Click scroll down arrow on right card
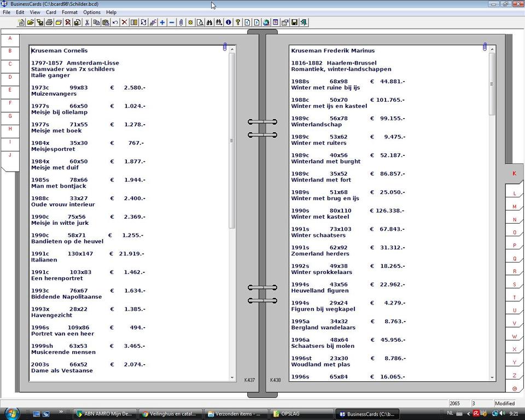Screen dimensions: 525x420 point(492,377)
